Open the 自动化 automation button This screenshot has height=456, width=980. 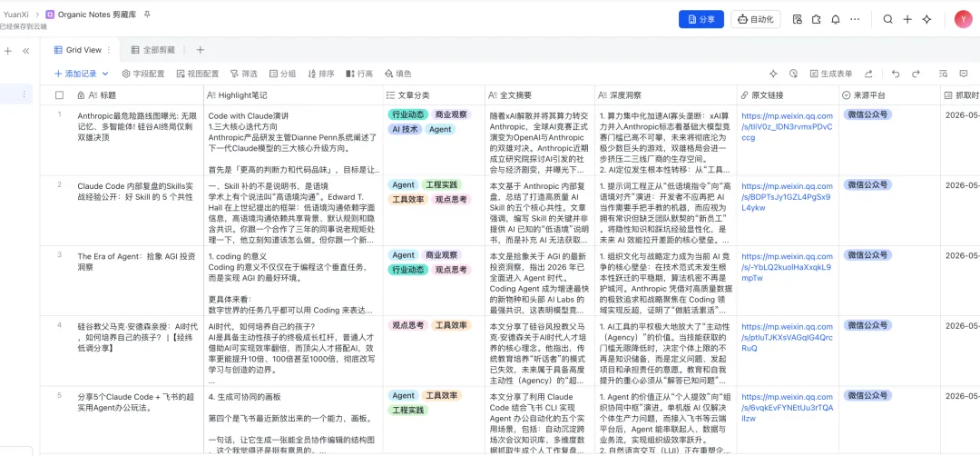tap(756, 19)
